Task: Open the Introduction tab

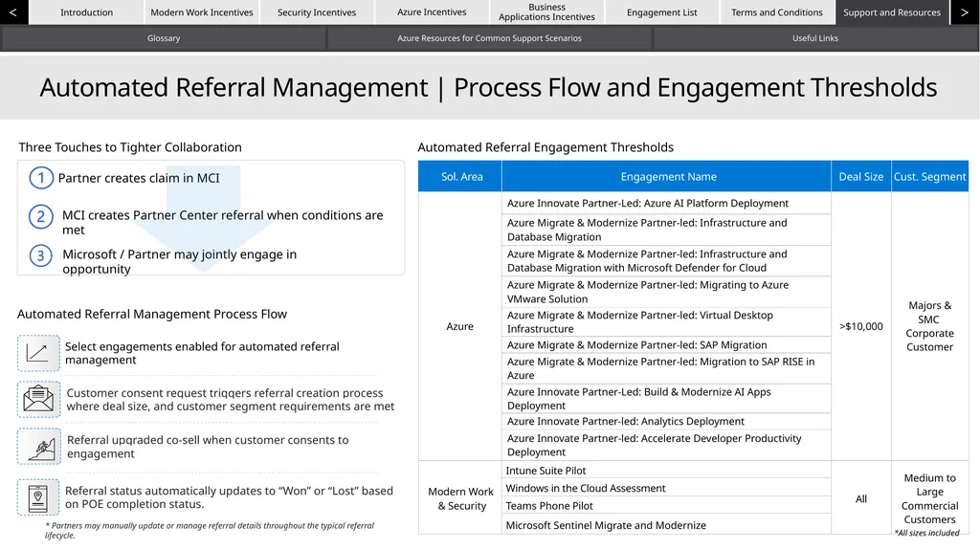Action: click(x=86, y=12)
